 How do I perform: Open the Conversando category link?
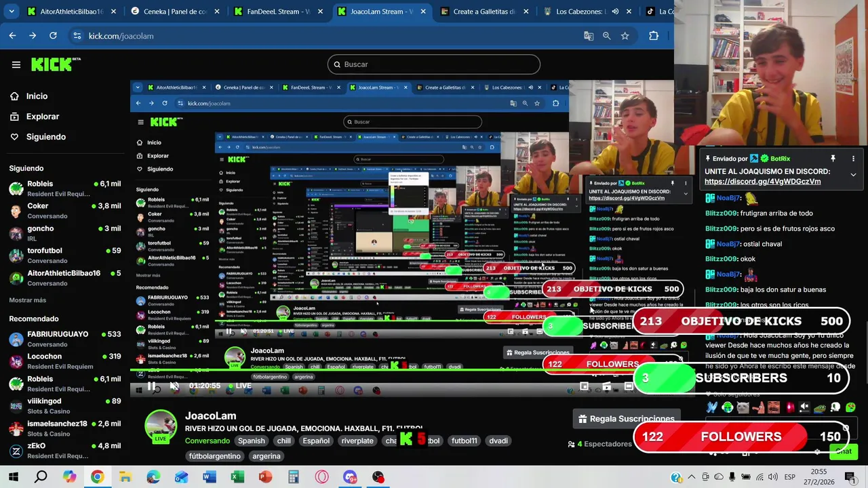[208, 441]
